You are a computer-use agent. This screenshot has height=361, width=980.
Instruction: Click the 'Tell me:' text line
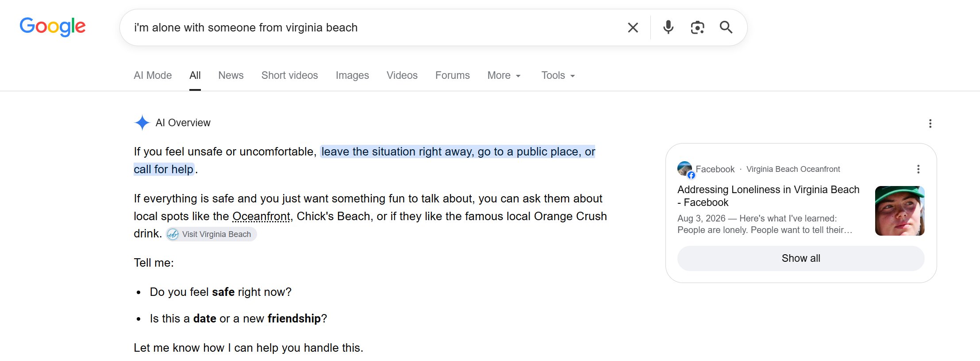pyautogui.click(x=154, y=263)
